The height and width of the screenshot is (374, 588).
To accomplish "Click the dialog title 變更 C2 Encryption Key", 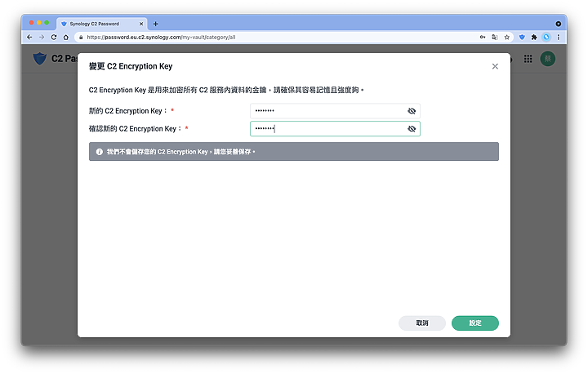I will (131, 66).
